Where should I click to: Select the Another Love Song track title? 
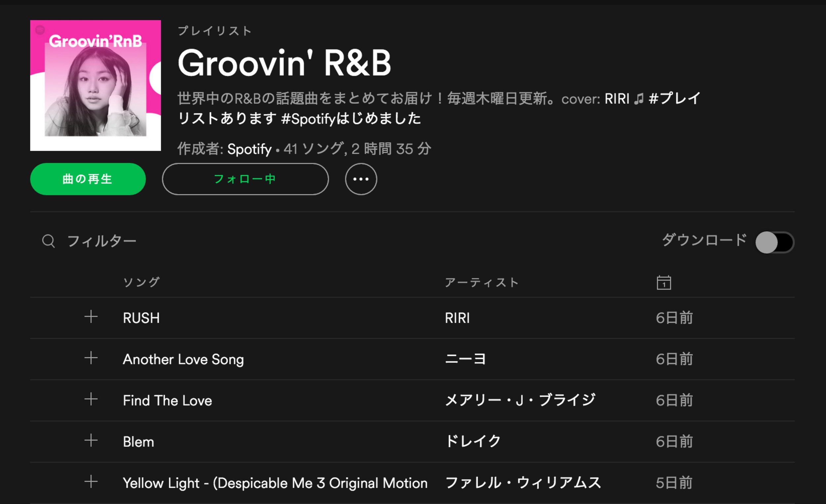[x=183, y=359]
